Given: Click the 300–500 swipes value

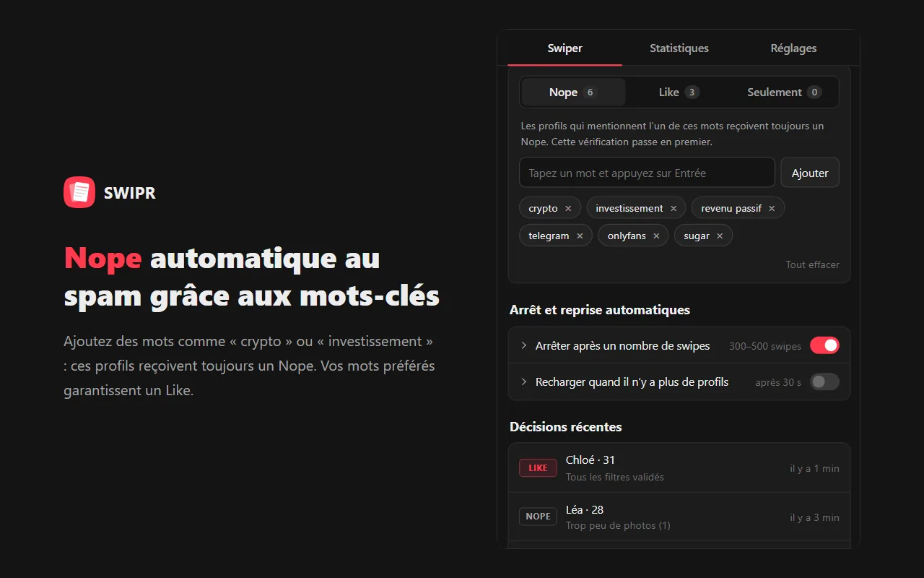Looking at the screenshot, I should pyautogui.click(x=765, y=346).
